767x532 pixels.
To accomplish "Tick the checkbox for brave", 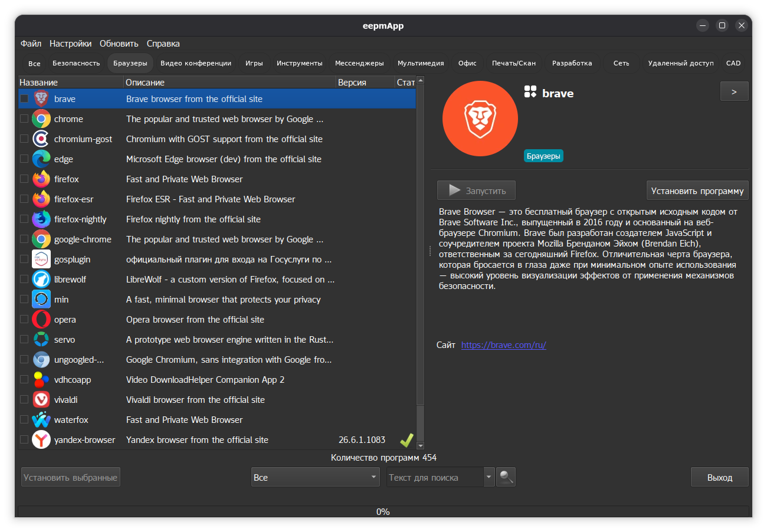I will tap(24, 99).
